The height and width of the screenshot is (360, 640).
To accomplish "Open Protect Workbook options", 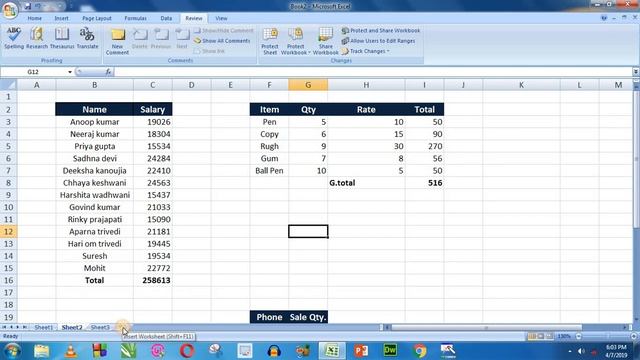I will pyautogui.click(x=296, y=41).
